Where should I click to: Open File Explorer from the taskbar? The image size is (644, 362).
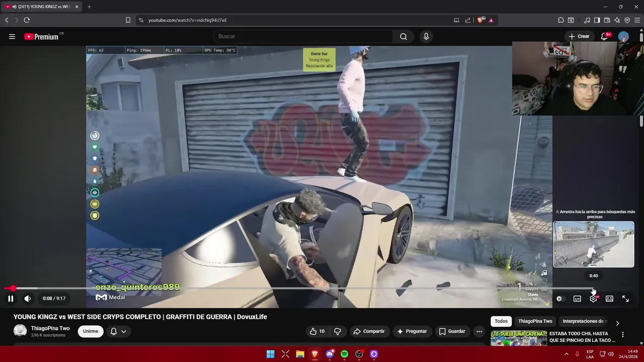pos(300,354)
